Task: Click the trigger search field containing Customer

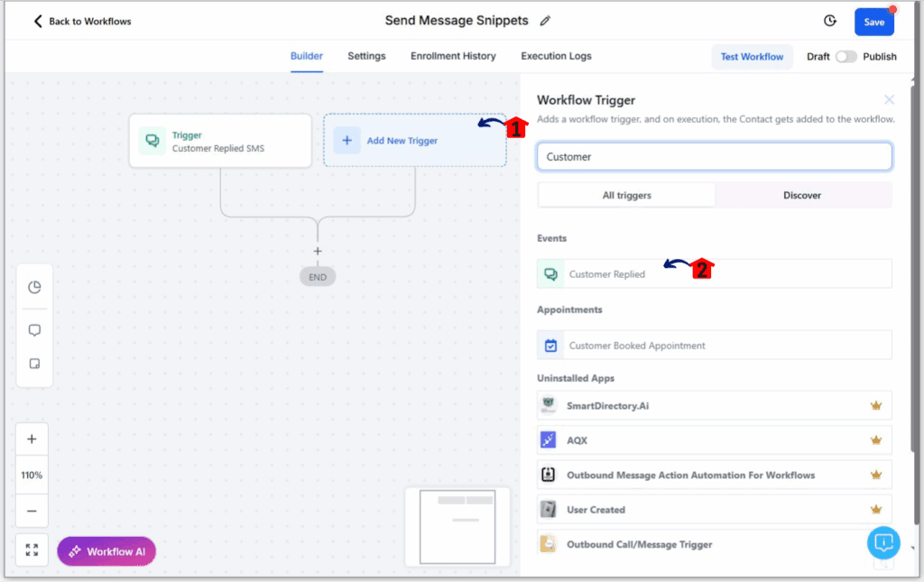Action: [715, 157]
